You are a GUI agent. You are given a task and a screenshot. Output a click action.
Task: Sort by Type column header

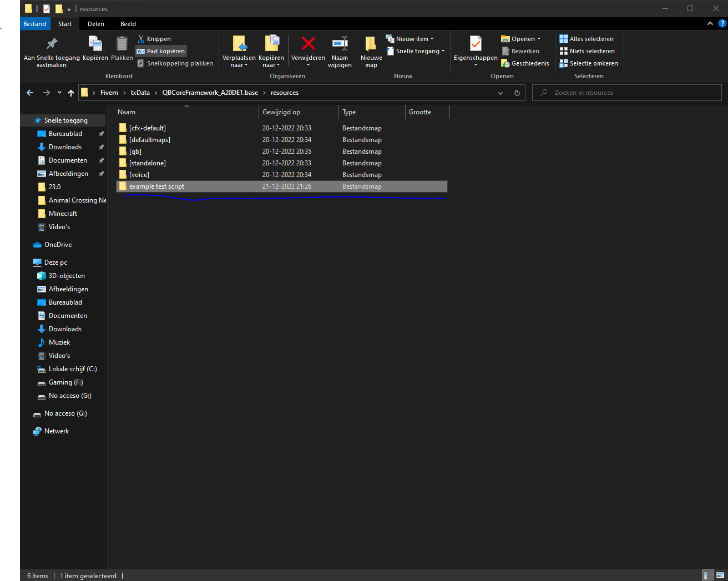click(372, 112)
